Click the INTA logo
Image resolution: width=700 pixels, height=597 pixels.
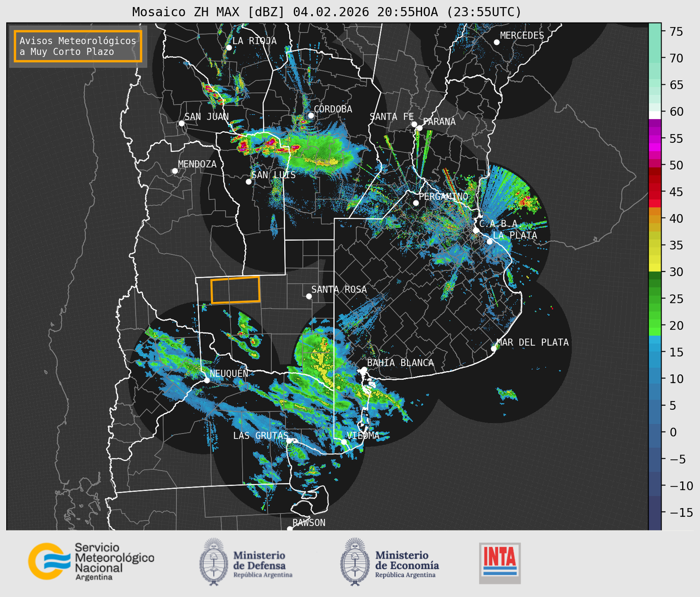click(500, 563)
